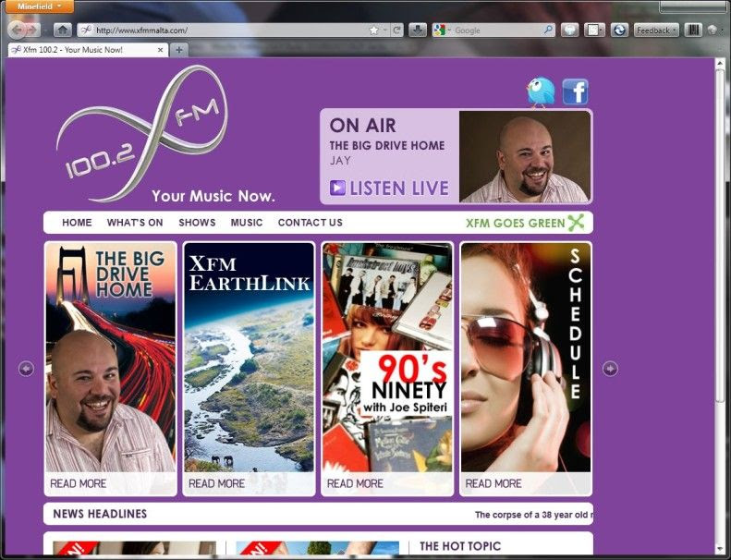
Task: Click the NEWS HEADLINES label
Action: click(100, 514)
